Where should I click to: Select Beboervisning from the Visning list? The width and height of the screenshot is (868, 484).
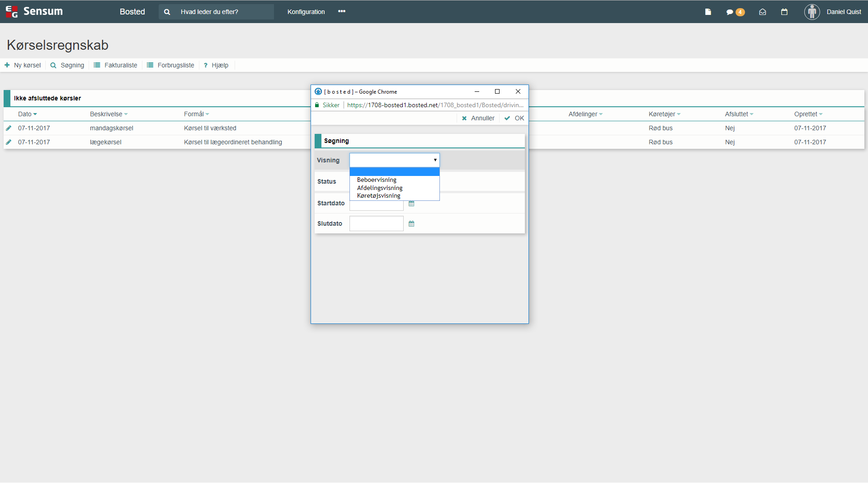pyautogui.click(x=377, y=180)
